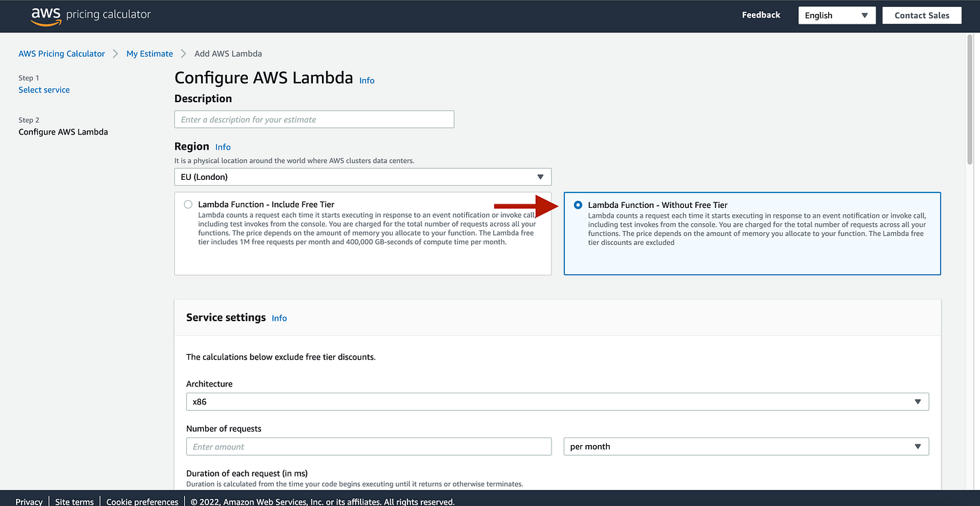Click the AWS pricing calculator logo
Viewport: 980px width, 506px height.
pos(90,15)
